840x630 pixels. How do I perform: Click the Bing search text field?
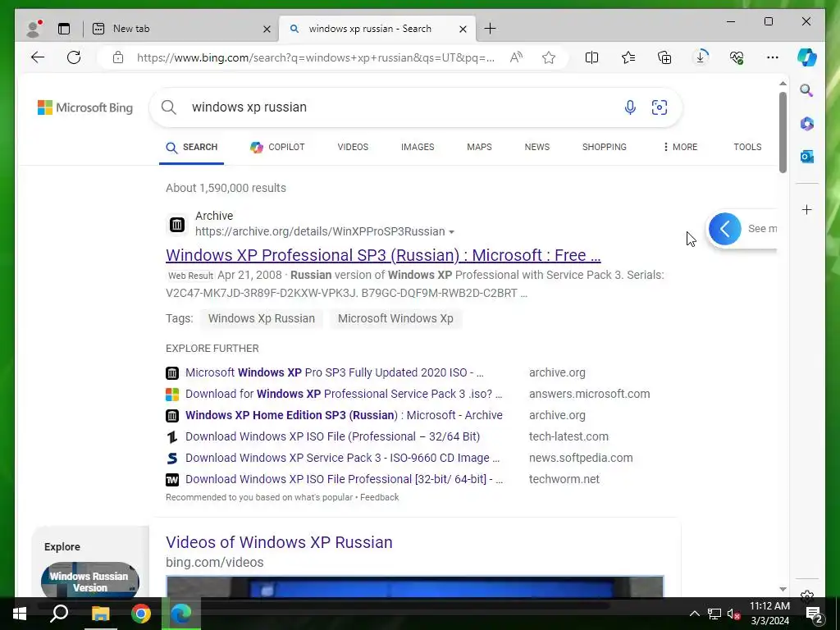(x=402, y=107)
